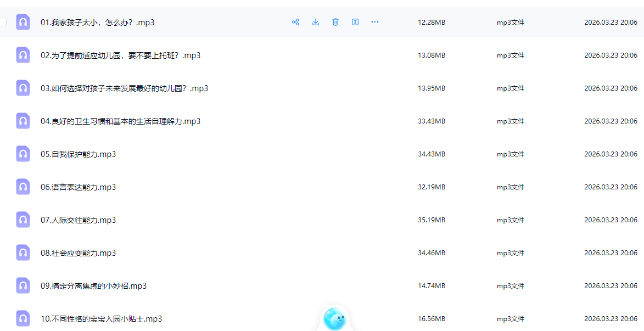Select file name 09.搞定分离焦虑的小妙招.mp3
The image size is (644, 331).
click(94, 286)
